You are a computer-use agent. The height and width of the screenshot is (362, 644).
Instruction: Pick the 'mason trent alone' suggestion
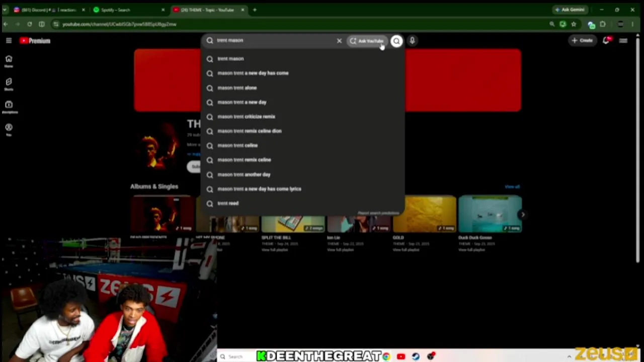point(303,88)
